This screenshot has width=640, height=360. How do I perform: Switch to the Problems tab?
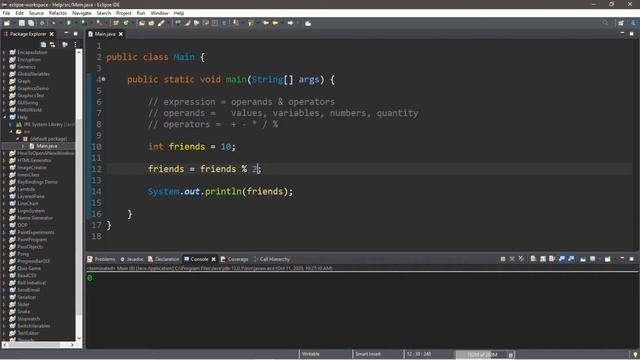101,259
